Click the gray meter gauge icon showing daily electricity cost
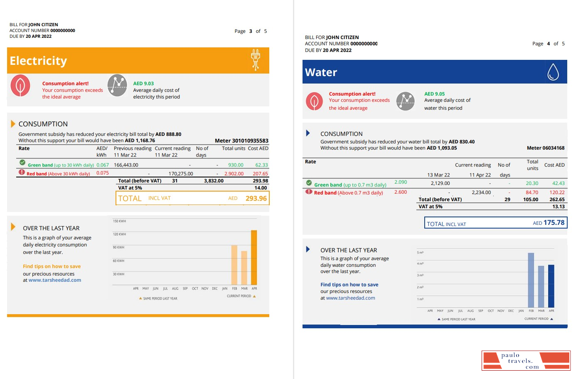588x379 pixels. 117,86
